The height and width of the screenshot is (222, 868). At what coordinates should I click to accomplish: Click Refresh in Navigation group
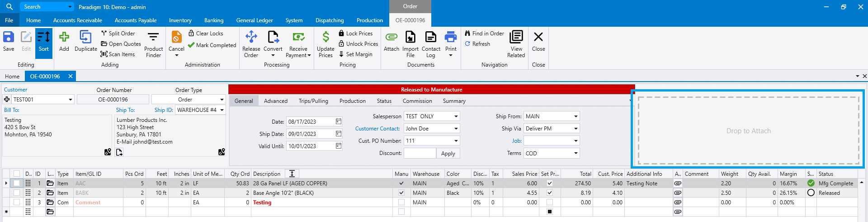click(x=477, y=44)
